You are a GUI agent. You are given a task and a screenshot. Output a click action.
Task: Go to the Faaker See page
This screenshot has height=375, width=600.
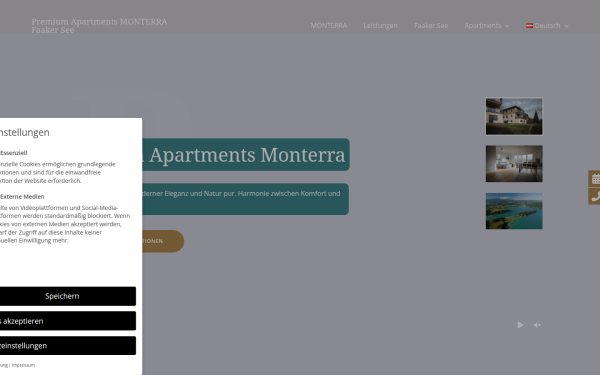coord(431,26)
